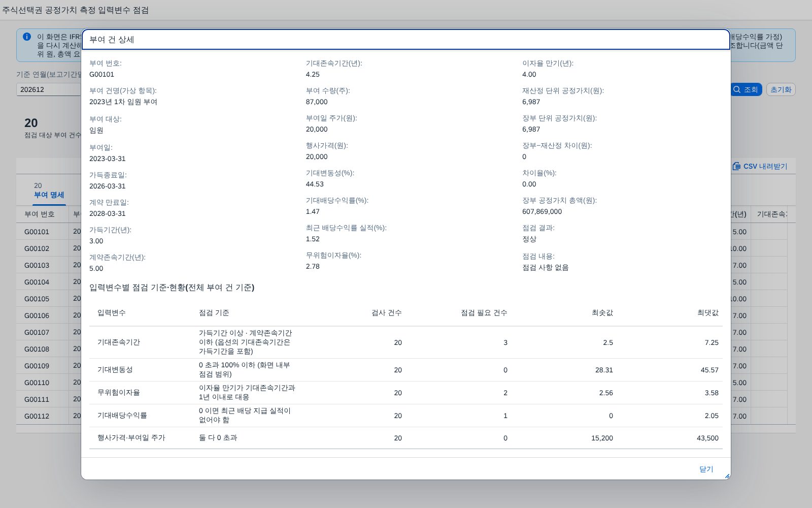Click the 기대변동성 row in dialog table

pyautogui.click(x=406, y=370)
